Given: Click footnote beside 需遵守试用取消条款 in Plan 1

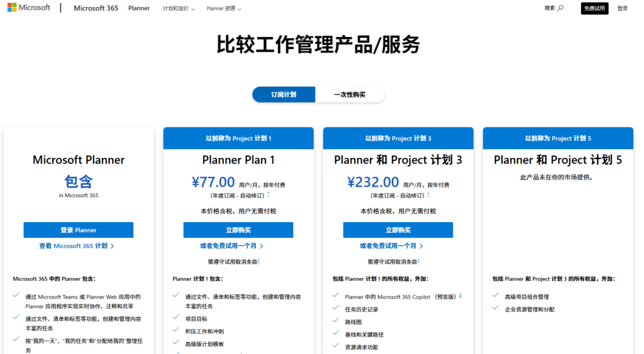Looking at the screenshot, I should (258, 260).
